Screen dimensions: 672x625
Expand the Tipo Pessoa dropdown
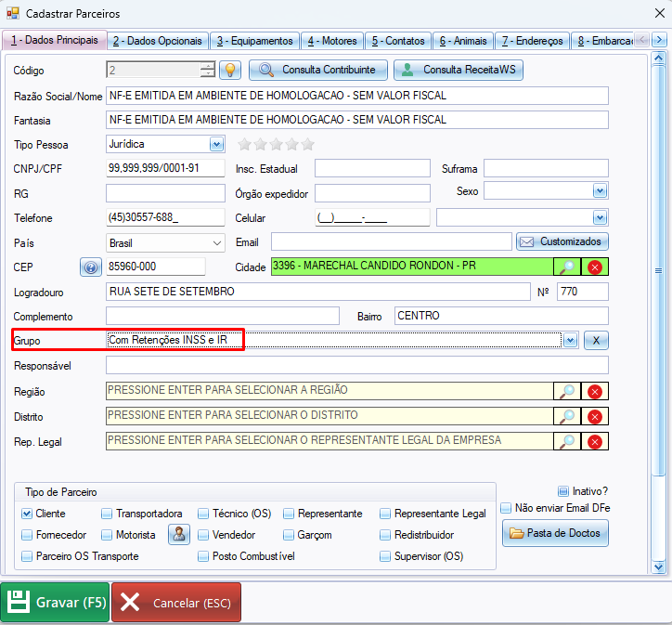[216, 144]
